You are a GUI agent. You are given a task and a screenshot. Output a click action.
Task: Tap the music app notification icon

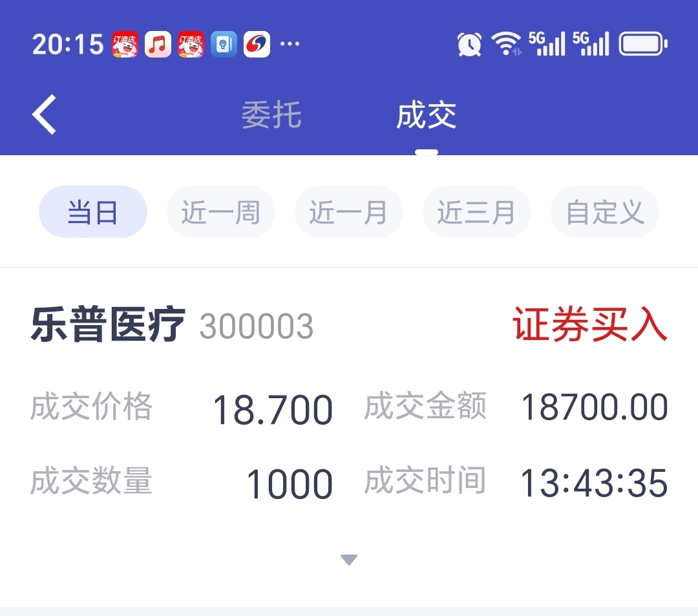[158, 44]
